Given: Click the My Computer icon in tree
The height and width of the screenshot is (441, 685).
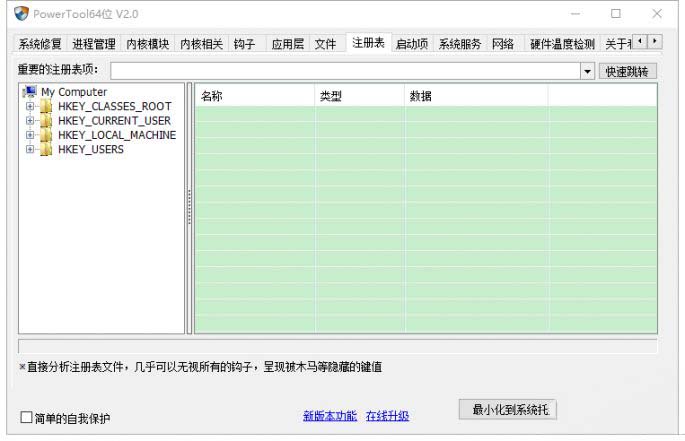Looking at the screenshot, I should 30,92.
